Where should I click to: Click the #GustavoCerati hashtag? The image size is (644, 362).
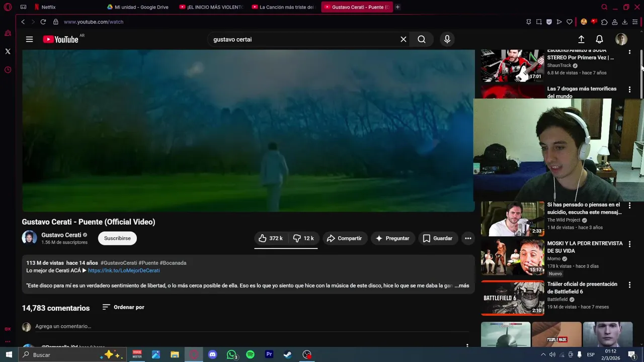(119, 263)
